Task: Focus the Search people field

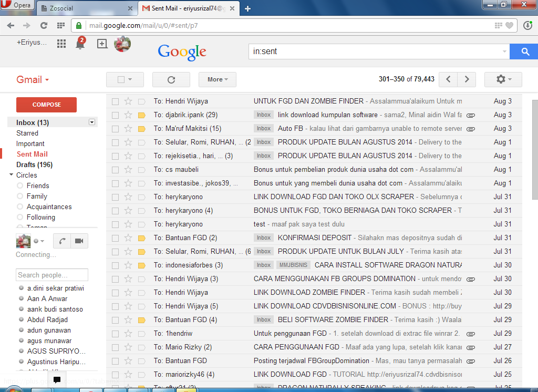Action: pyautogui.click(x=52, y=275)
